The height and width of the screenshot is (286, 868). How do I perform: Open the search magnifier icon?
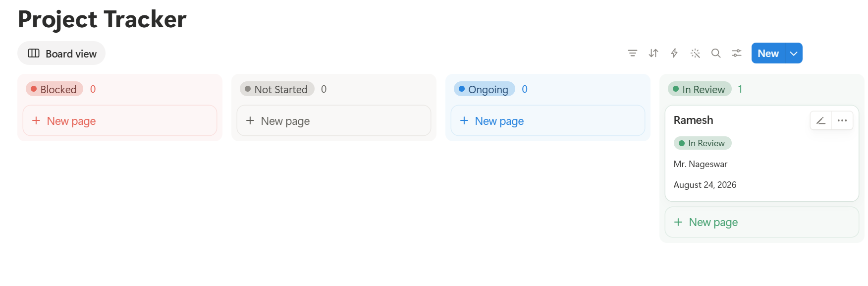click(716, 53)
